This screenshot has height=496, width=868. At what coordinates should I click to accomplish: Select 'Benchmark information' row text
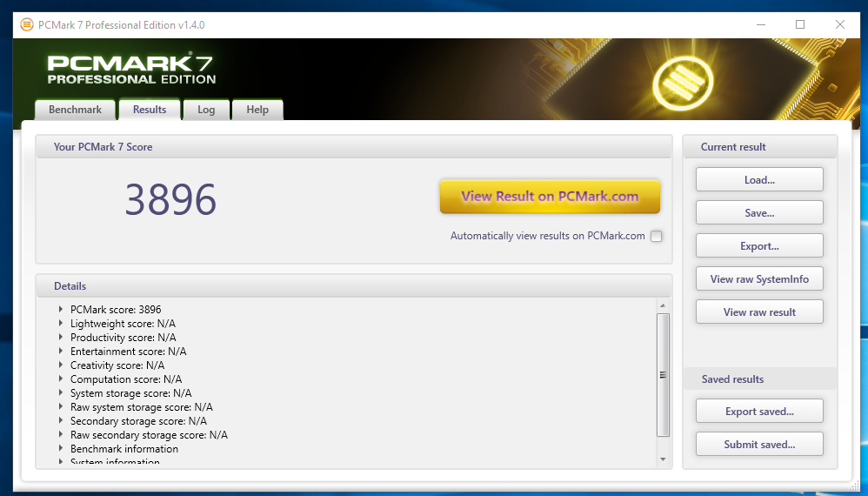click(124, 448)
